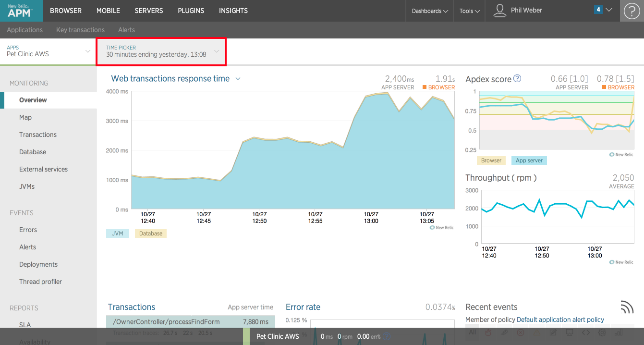Click the Throughput ( rpm ) chart title
The image size is (644, 345).
[501, 178]
